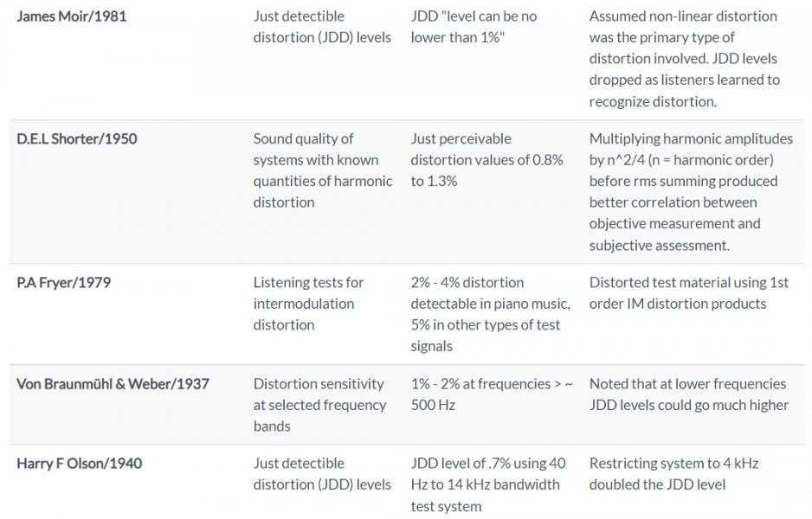Click the 'Just perceivable distortion values' cell
The width and height of the screenshot is (812, 519).
click(x=487, y=160)
